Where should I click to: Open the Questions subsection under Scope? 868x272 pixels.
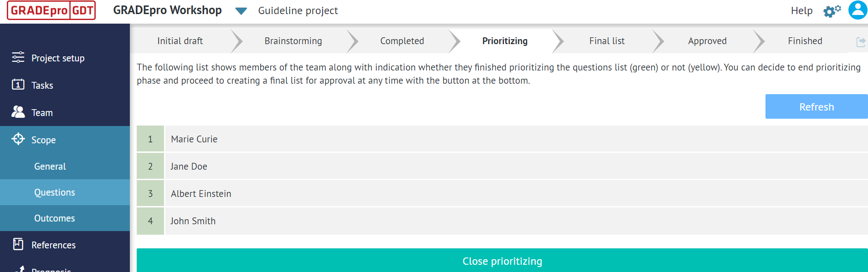(55, 192)
